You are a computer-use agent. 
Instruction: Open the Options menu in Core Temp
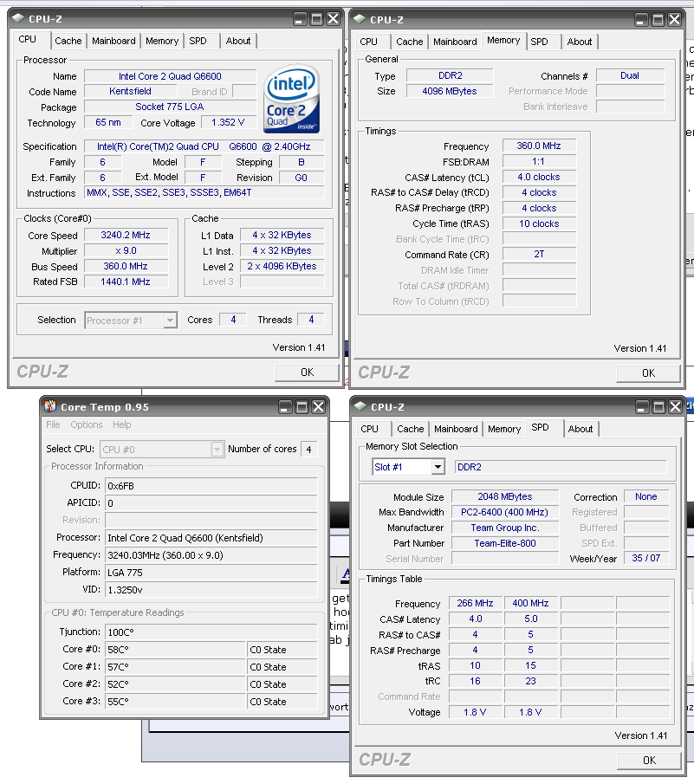pos(87,424)
